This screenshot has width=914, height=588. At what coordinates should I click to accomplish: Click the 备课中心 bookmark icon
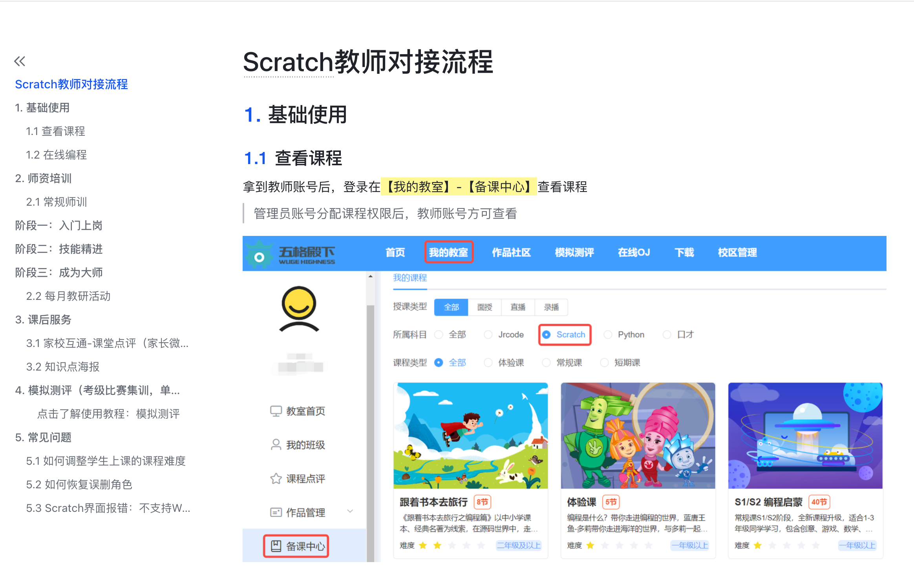click(x=276, y=546)
